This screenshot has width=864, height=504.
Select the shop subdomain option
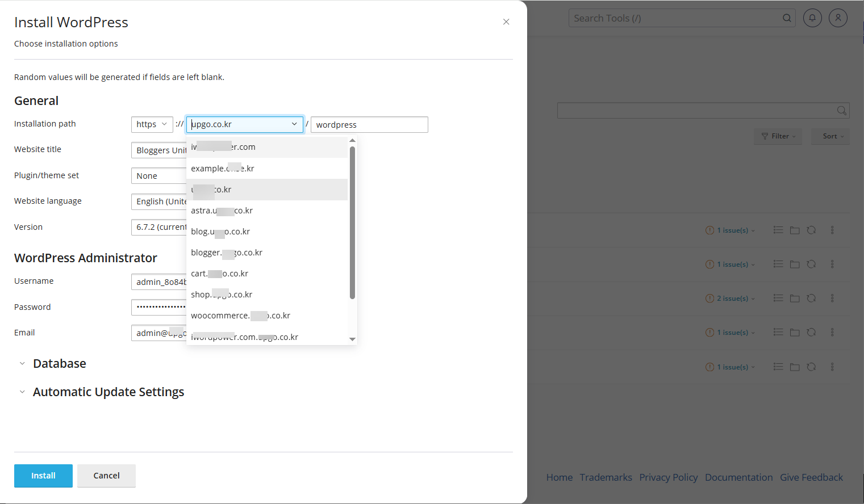point(267,295)
